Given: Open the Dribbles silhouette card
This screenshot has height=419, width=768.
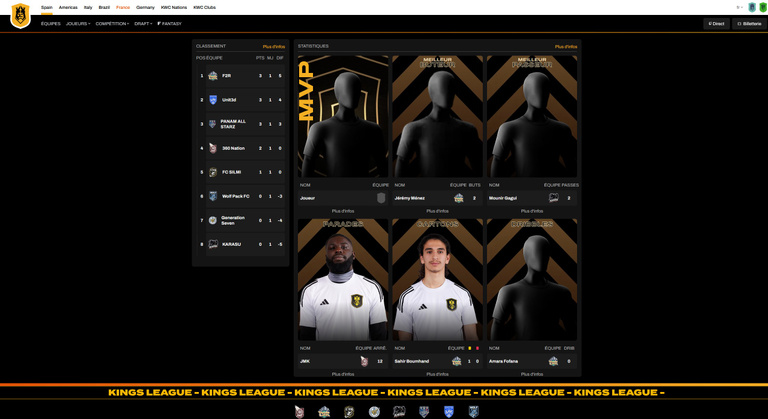Looking at the screenshot, I should 532,279.
